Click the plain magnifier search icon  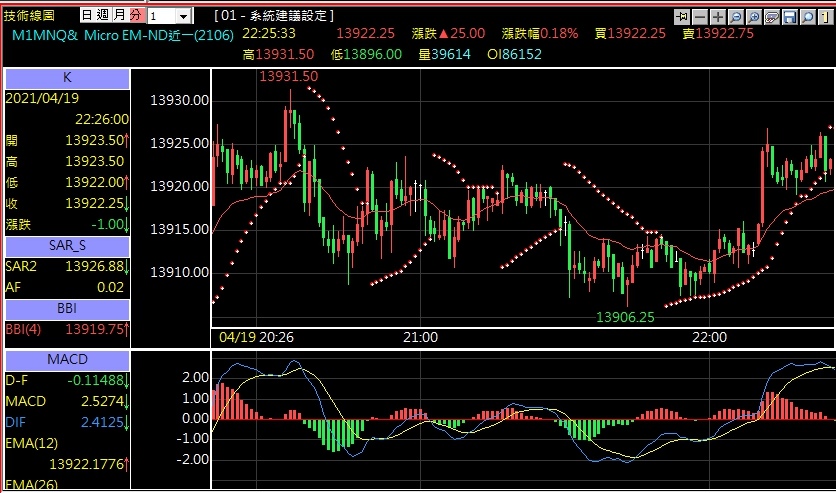(x=808, y=17)
